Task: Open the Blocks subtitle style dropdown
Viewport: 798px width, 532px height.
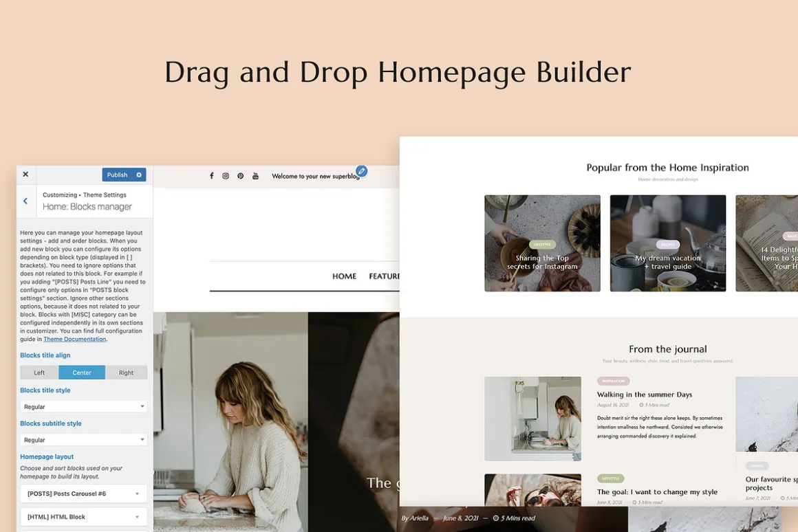Action: click(84, 440)
